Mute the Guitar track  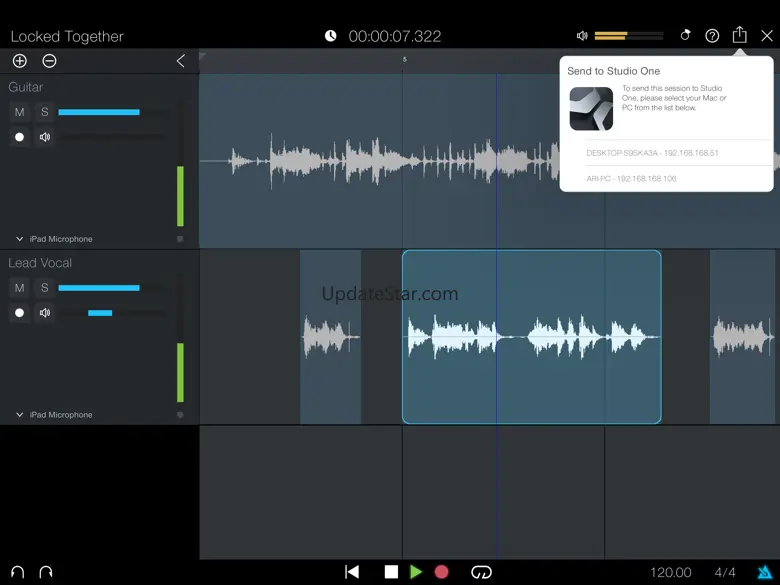(19, 112)
